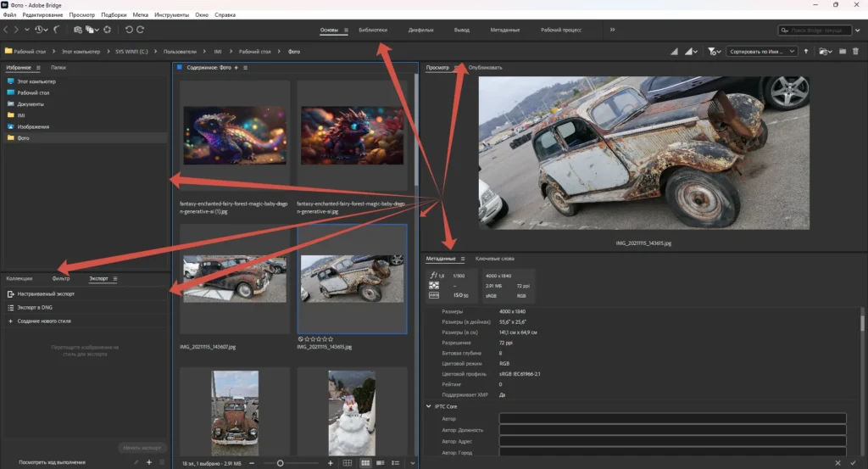Screen dimensions: 868x469
Task: Open Основы workspace menu icon
Action: [x=346, y=30]
